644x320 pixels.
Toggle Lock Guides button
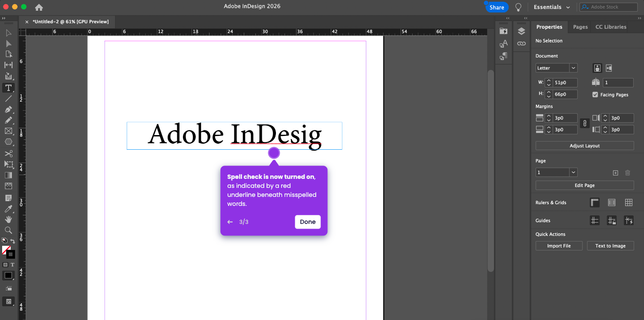(612, 220)
